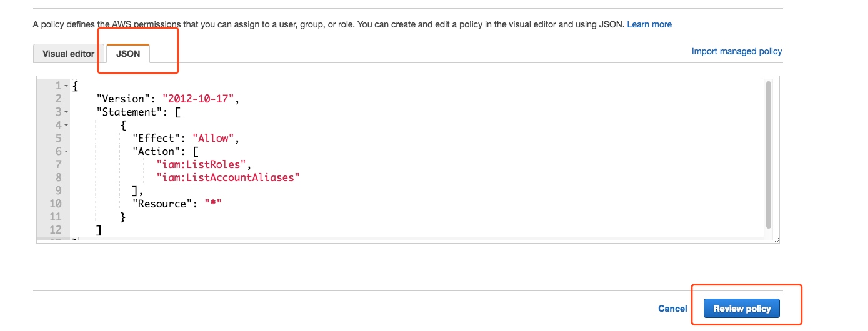The width and height of the screenshot is (868, 331).
Task: Collapse the Action array fold on line 6
Action: [x=66, y=151]
